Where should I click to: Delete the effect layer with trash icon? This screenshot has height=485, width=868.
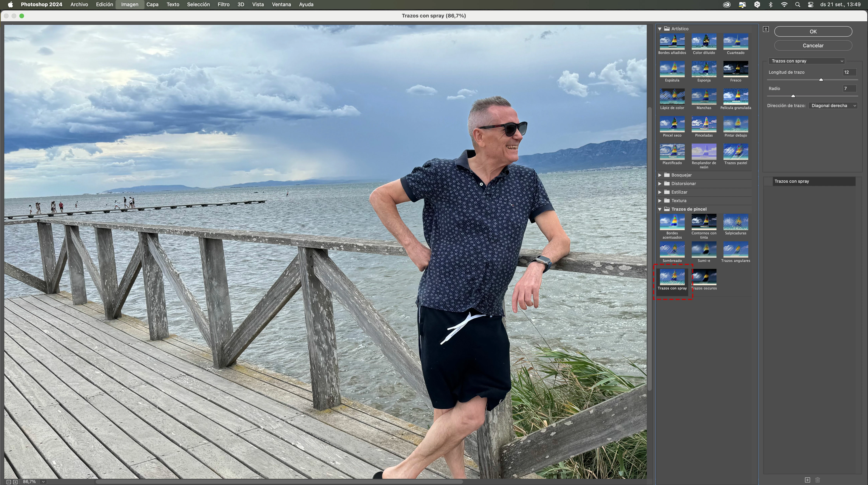pyautogui.click(x=817, y=480)
